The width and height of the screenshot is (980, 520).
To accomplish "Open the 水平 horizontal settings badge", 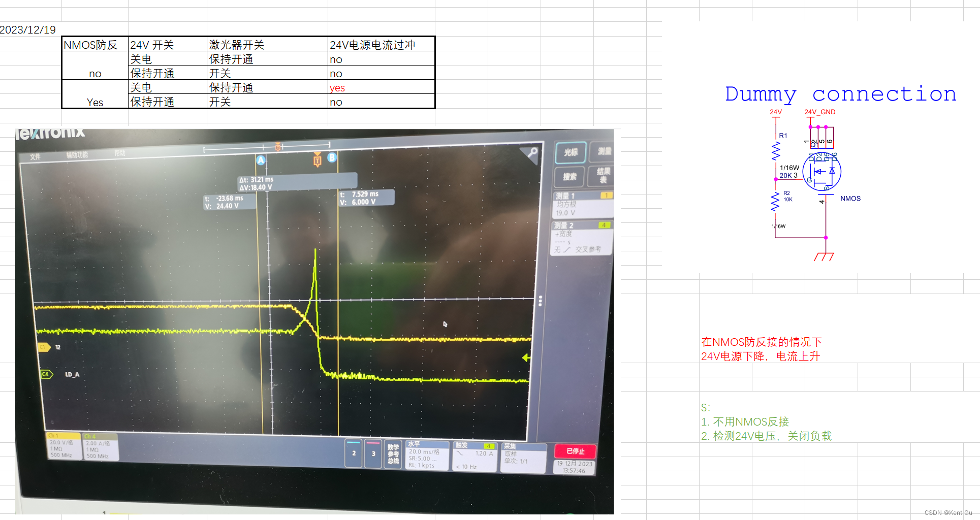I will (427, 455).
